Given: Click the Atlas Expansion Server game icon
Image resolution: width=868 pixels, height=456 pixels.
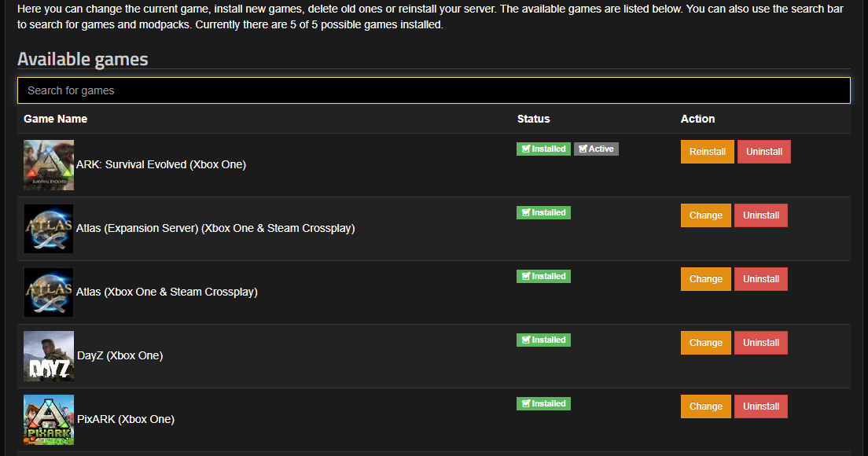Looking at the screenshot, I should point(49,229).
